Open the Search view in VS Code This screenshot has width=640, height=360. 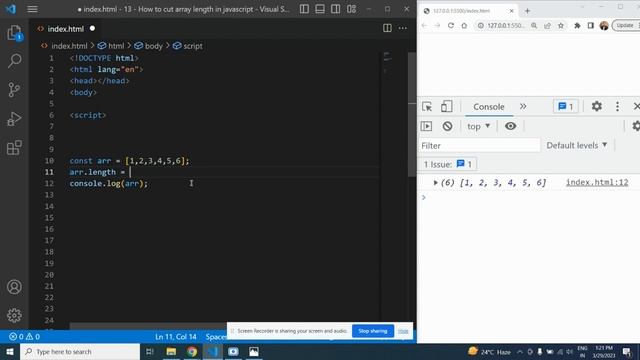(x=14, y=61)
